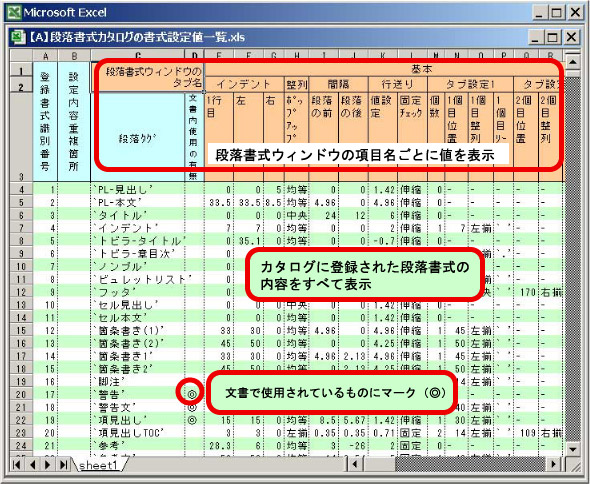Click horizontal scrollbar right arrow
Screen dimensions: 590x484
coord(554,464)
